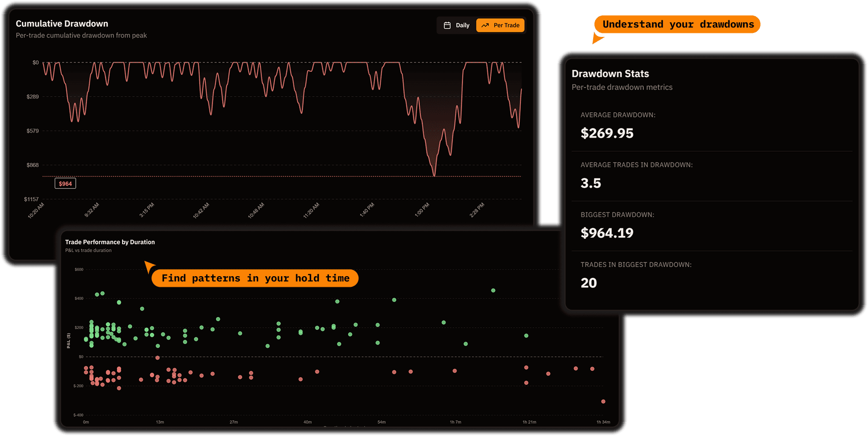Click the Drawdown Stats heading
The width and height of the screenshot is (868, 436).
610,74
